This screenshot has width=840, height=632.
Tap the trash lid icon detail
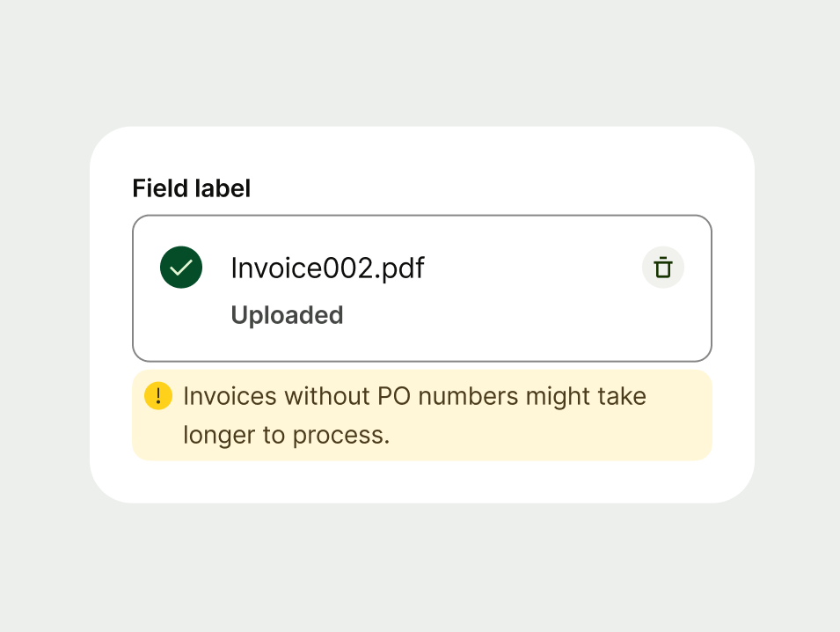tap(662, 261)
